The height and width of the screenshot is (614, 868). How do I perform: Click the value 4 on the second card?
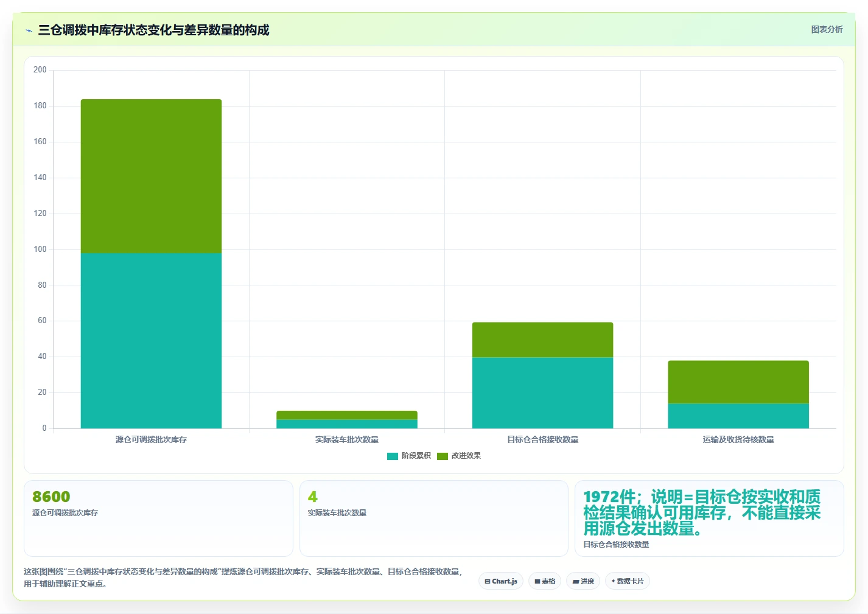(x=312, y=497)
